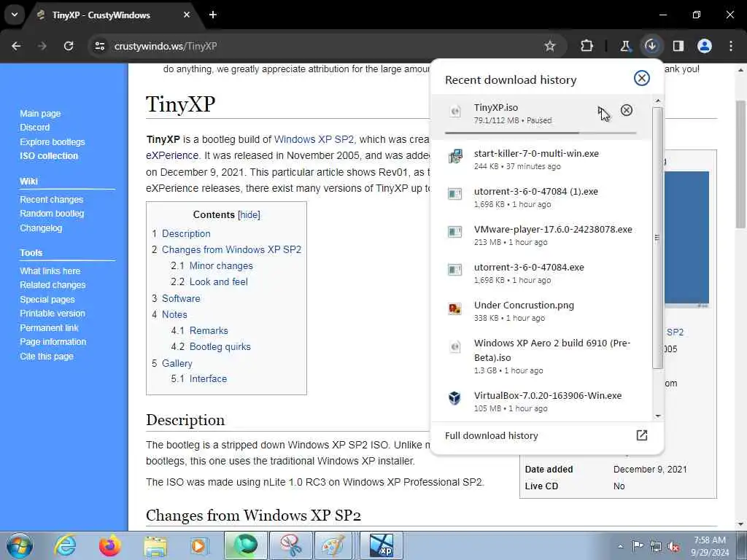Click the utorrent-3-6-0-47084 (1).exe file icon

[x=455, y=194]
